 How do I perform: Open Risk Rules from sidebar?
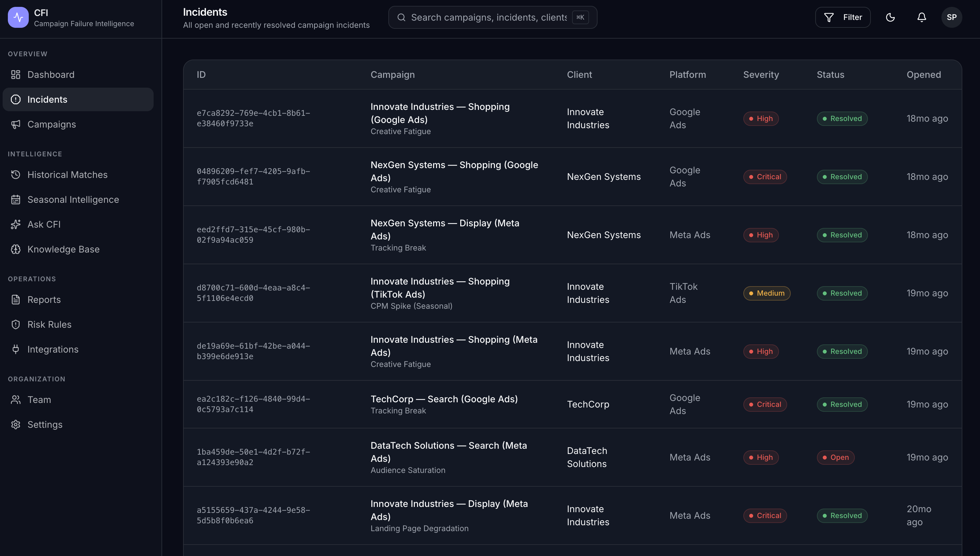[x=78, y=324]
